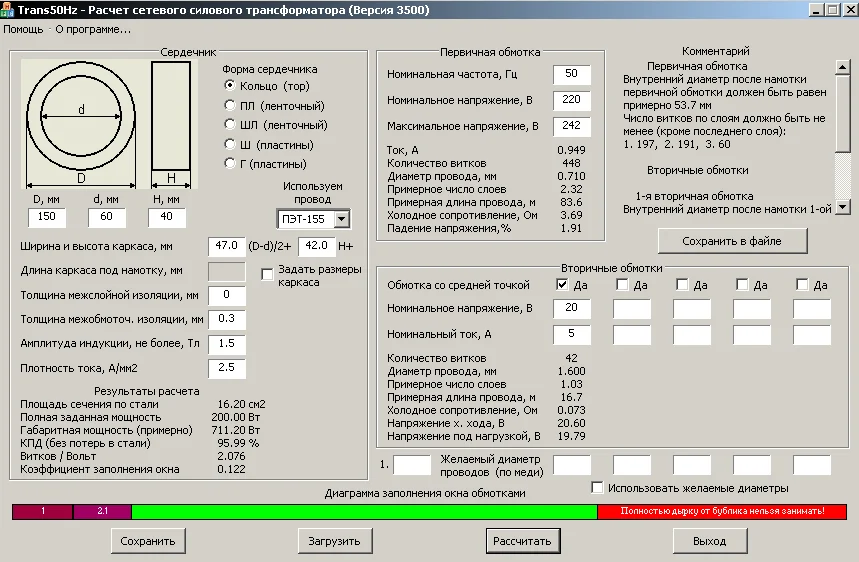Open the Помощь menu
Screen dimensions: 859x562
tap(23, 29)
